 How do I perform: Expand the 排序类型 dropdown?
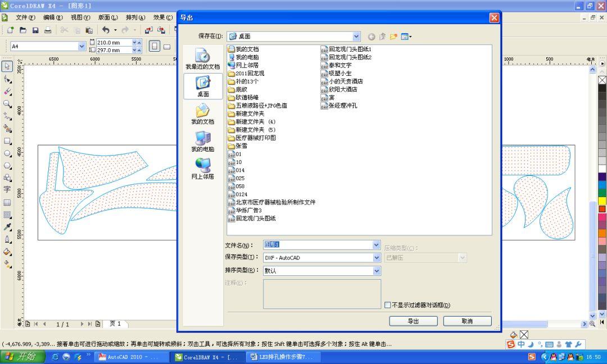point(377,271)
